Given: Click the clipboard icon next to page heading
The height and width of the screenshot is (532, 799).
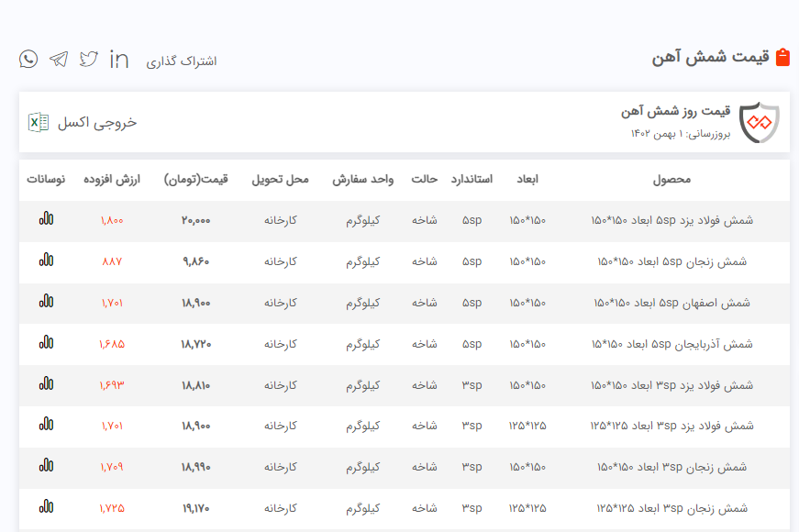Looking at the screenshot, I should [782, 58].
